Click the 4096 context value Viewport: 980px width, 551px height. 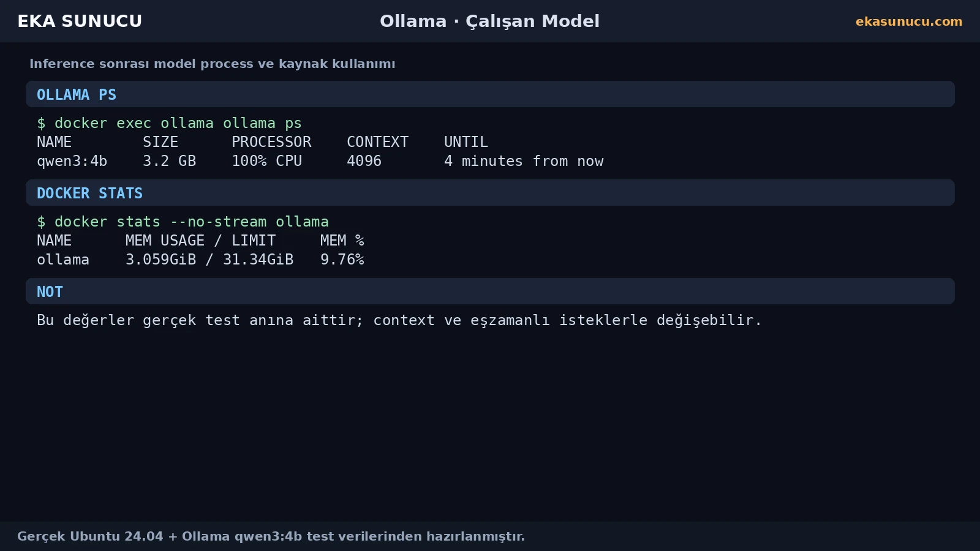point(364,161)
